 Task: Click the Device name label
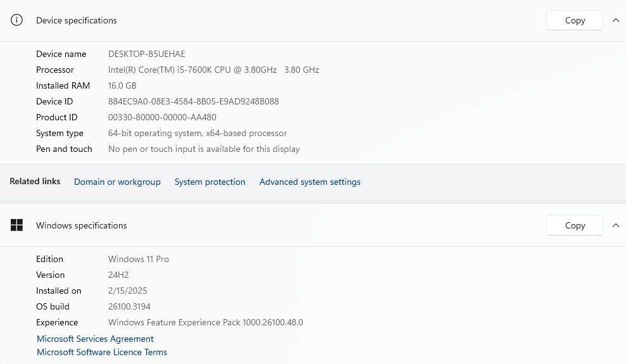[61, 54]
